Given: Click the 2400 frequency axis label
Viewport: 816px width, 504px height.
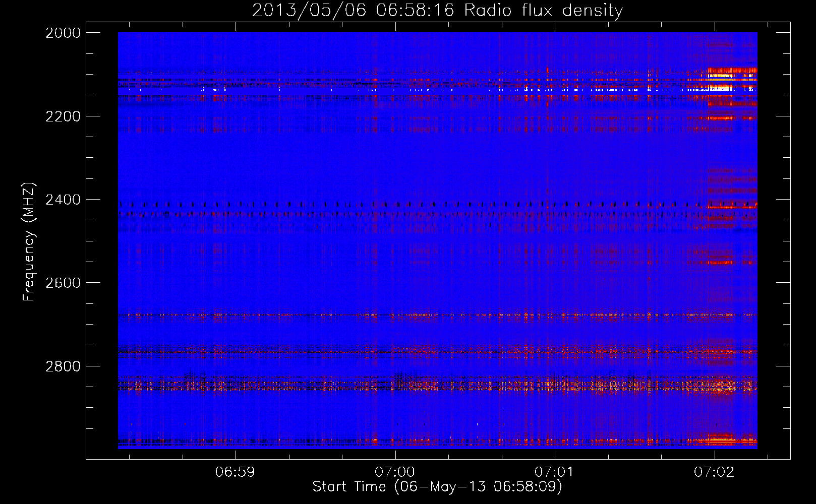Looking at the screenshot, I should point(63,200).
